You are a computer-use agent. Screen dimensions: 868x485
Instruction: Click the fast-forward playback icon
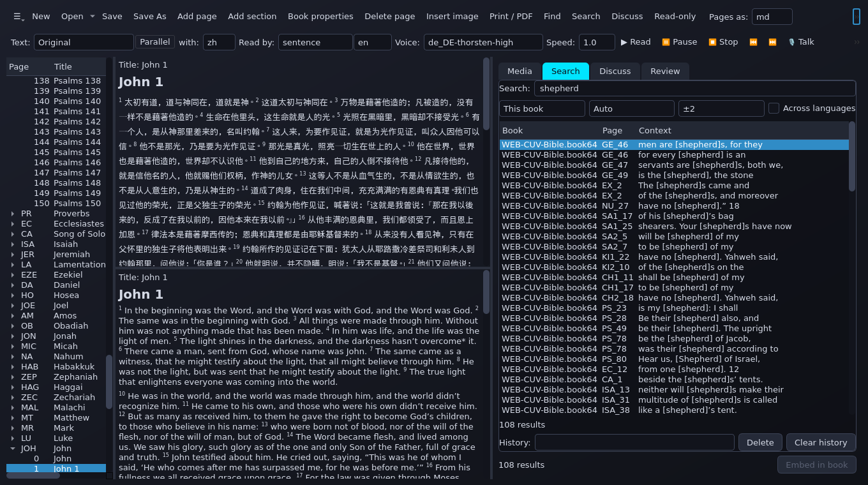pyautogui.click(x=772, y=42)
